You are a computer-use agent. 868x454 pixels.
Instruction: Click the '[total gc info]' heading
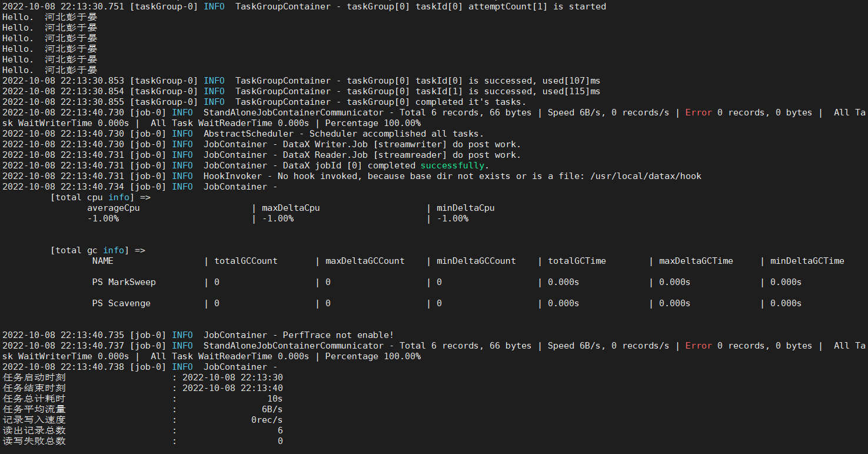coord(98,250)
